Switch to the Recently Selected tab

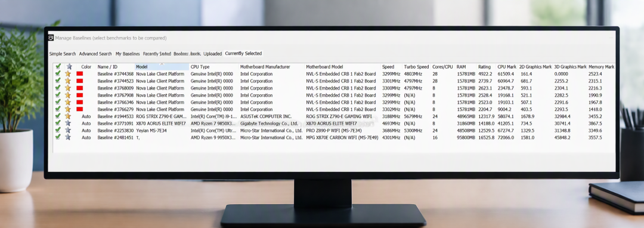(x=157, y=54)
